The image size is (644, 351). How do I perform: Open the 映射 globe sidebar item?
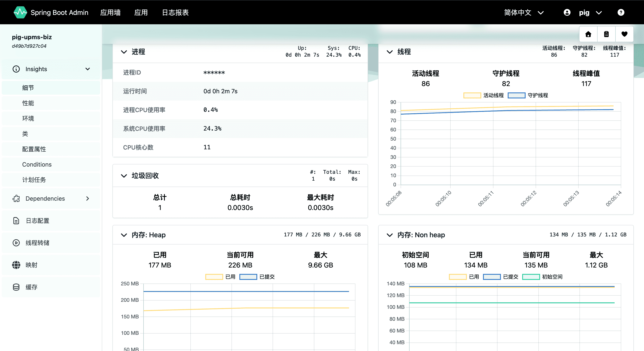(x=31, y=265)
